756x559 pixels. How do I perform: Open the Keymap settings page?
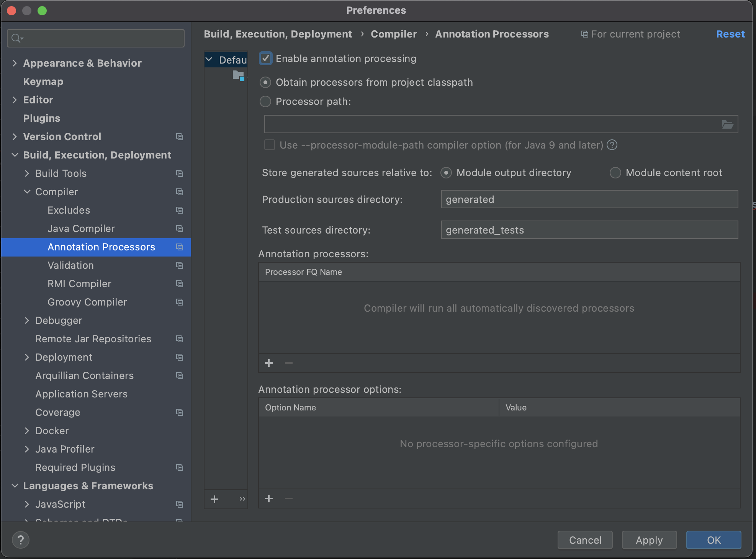coord(43,82)
